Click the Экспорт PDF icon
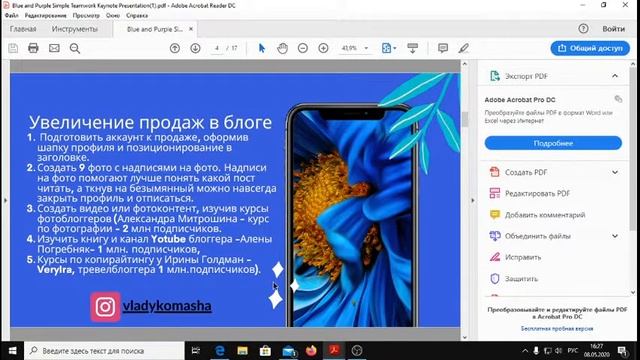 click(495, 76)
